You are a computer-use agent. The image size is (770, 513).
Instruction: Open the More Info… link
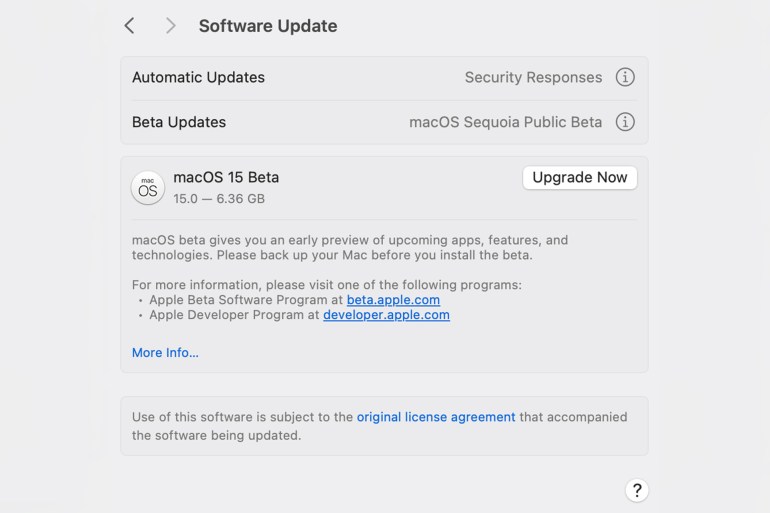click(x=165, y=352)
